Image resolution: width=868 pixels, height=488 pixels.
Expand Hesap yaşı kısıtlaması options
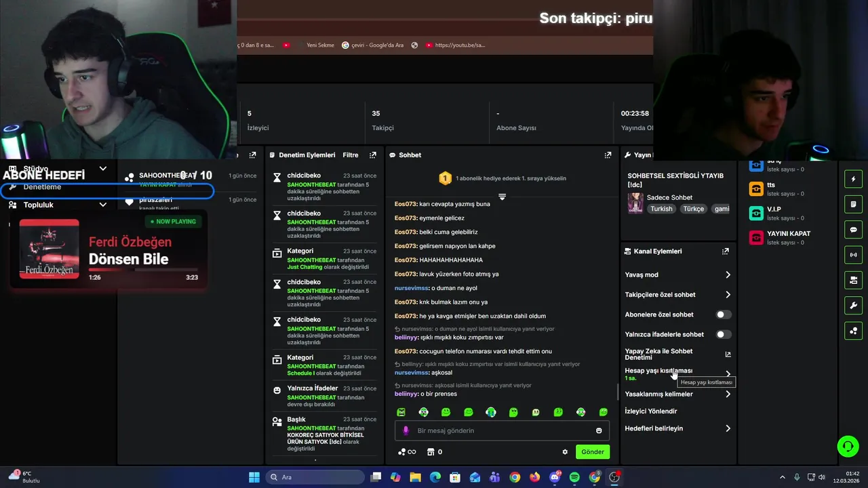tap(728, 374)
